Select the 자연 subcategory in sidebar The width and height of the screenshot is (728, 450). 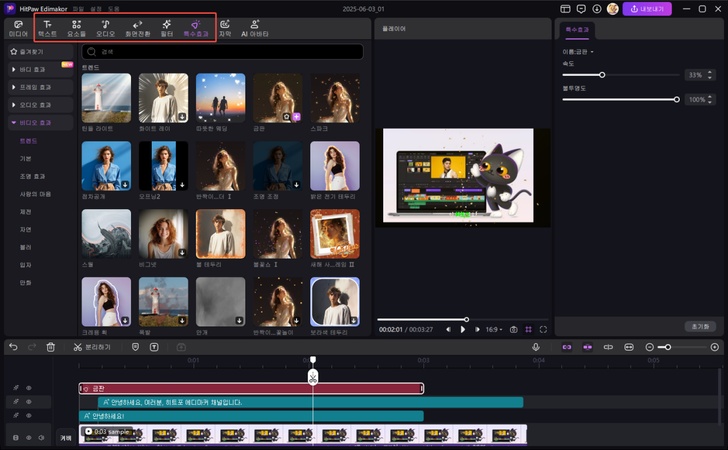[26, 229]
